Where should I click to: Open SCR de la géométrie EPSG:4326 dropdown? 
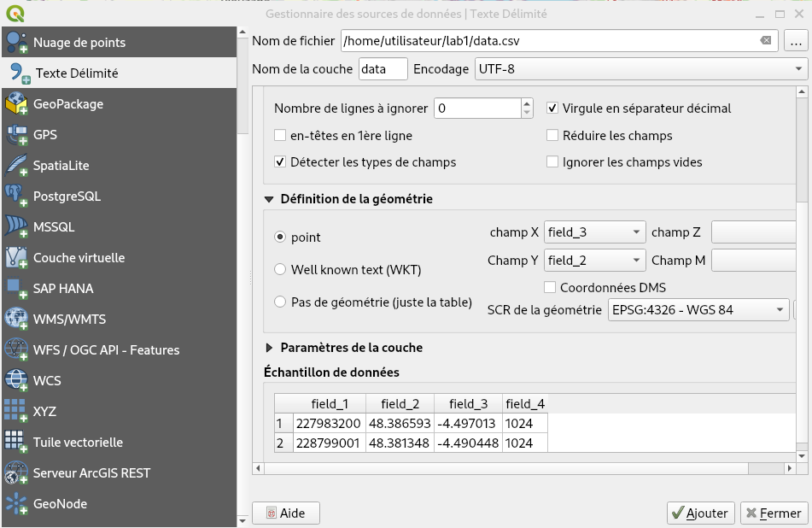[x=698, y=310]
